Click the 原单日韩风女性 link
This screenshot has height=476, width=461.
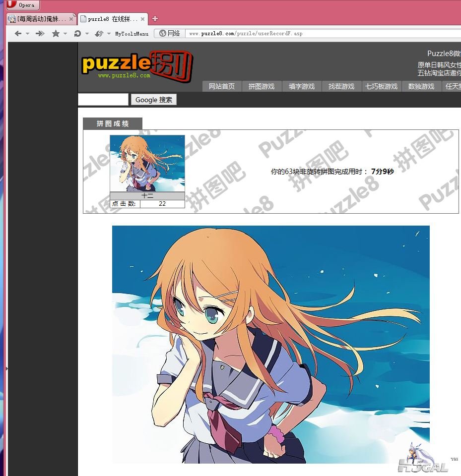439,65
